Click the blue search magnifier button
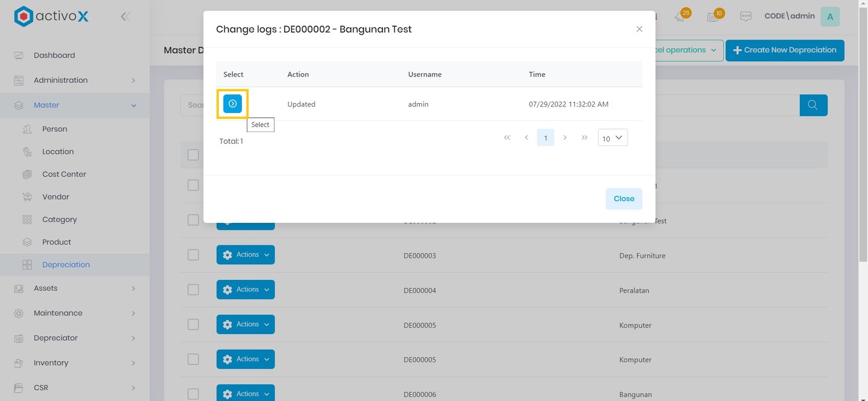 pos(813,105)
